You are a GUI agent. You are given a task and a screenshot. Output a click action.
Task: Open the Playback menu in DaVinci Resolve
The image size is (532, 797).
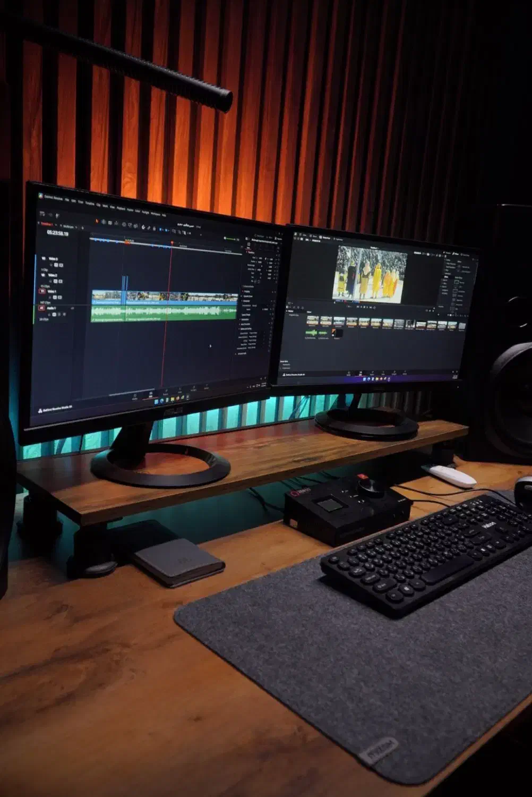tap(121, 208)
